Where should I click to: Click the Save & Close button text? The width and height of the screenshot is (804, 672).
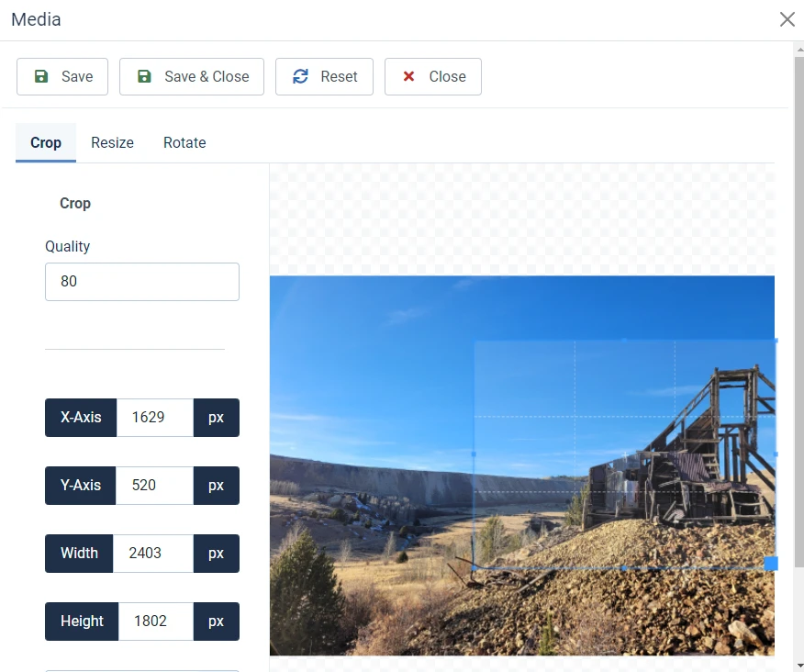(x=207, y=76)
